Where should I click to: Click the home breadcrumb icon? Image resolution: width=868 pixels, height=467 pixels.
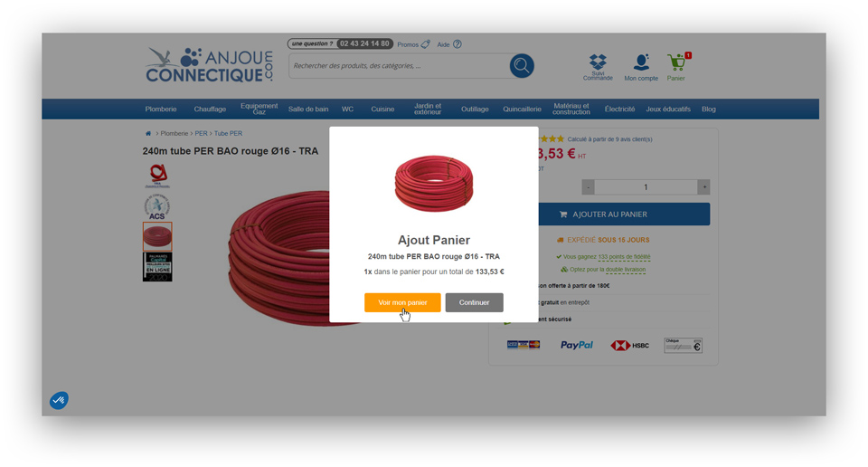(147, 134)
